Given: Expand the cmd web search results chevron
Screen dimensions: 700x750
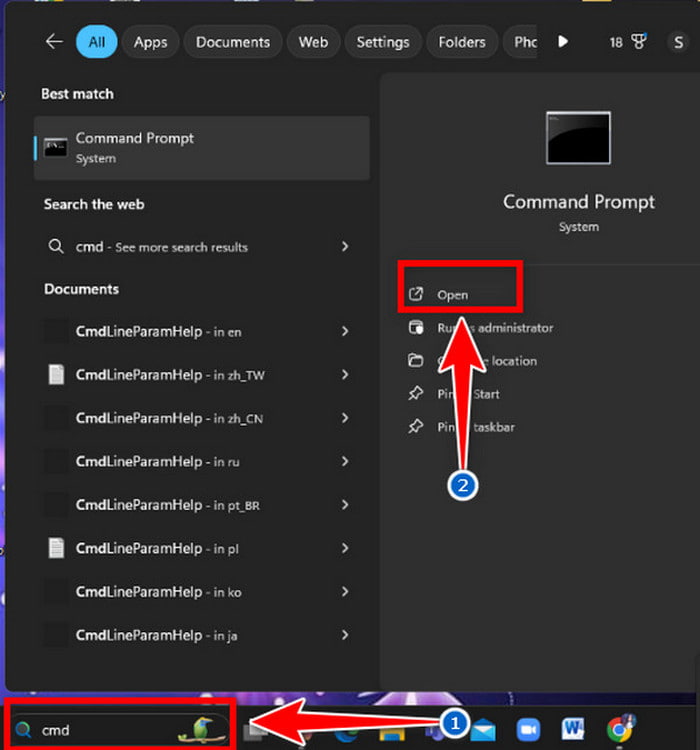Looking at the screenshot, I should pyautogui.click(x=345, y=246).
